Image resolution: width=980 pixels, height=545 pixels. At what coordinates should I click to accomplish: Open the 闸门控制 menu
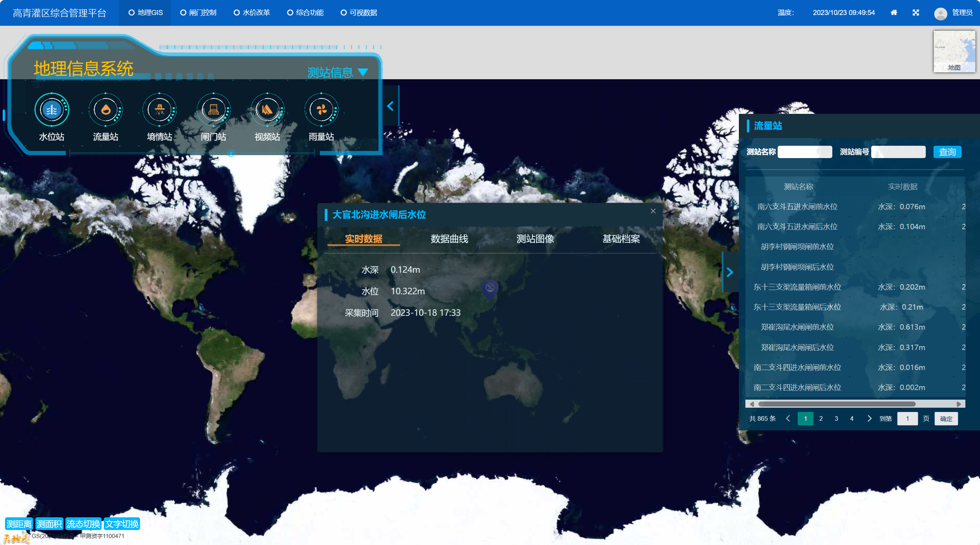pyautogui.click(x=198, y=13)
